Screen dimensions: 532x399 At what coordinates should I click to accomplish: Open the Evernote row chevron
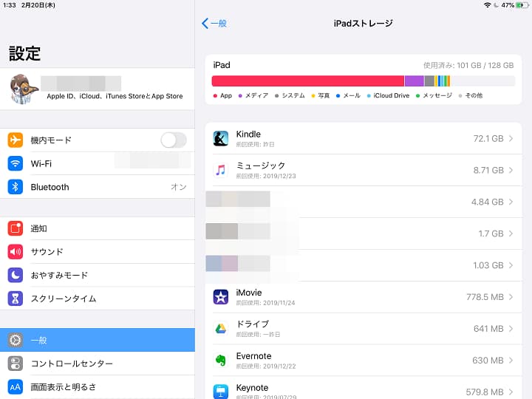point(511,361)
